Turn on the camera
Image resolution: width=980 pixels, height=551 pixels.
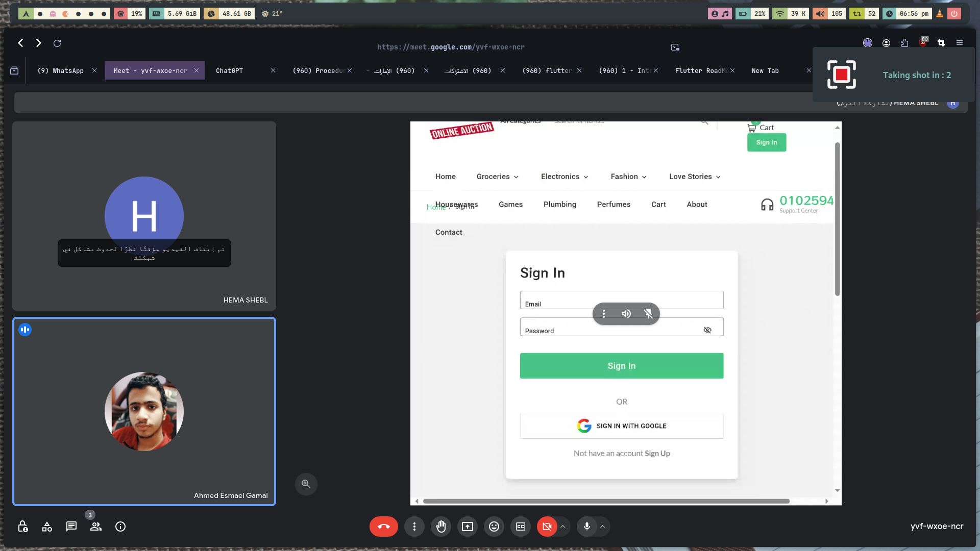pyautogui.click(x=547, y=527)
